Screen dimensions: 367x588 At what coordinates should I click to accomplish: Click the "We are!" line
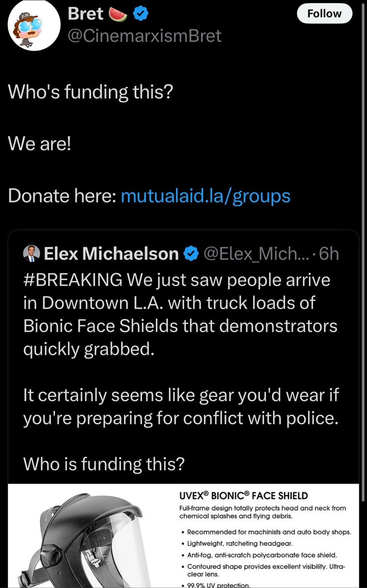[40, 144]
